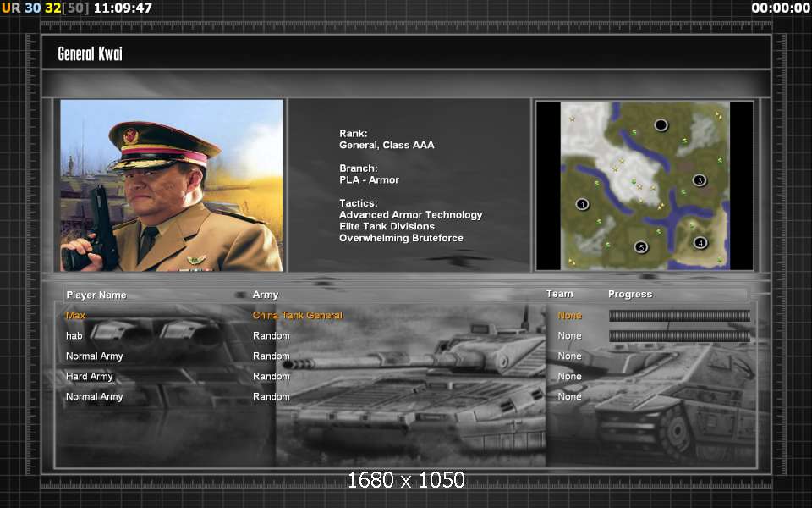The width and height of the screenshot is (812, 508).
Task: Click General Kwai's portrait image
Action: click(x=172, y=185)
